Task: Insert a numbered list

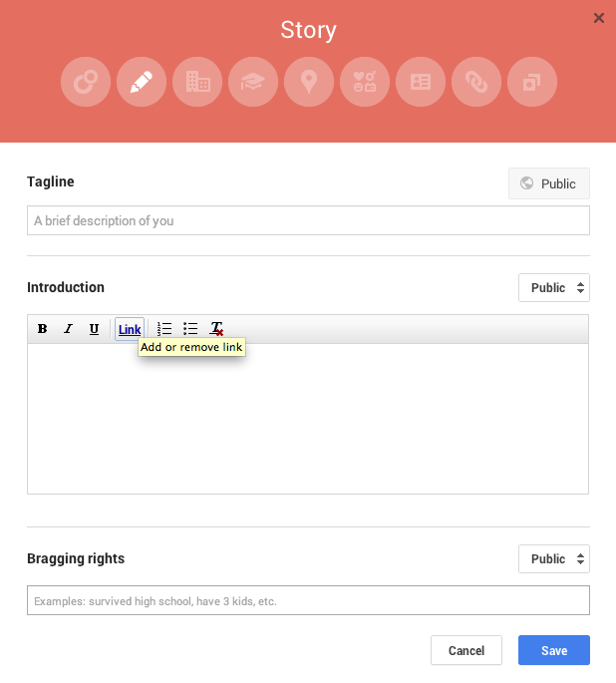Action: coord(164,329)
